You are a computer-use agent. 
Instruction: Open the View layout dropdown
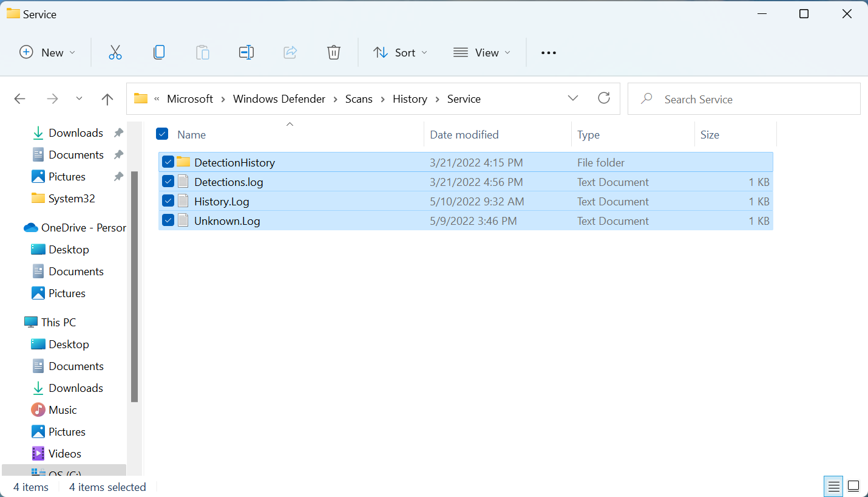click(481, 52)
